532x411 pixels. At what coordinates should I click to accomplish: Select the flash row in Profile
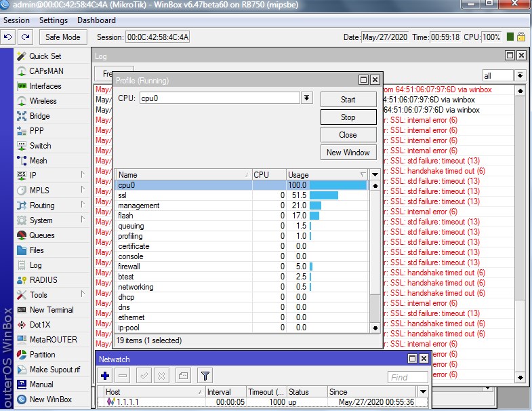click(242, 216)
